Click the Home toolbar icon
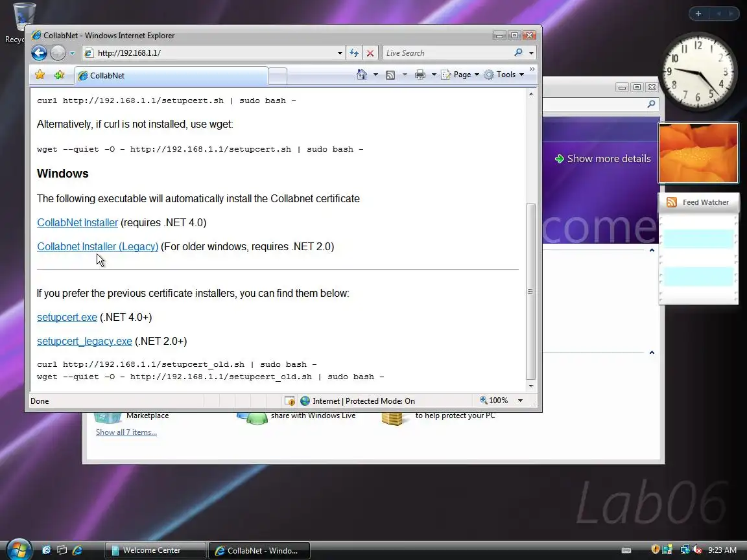747x560 pixels. (362, 75)
